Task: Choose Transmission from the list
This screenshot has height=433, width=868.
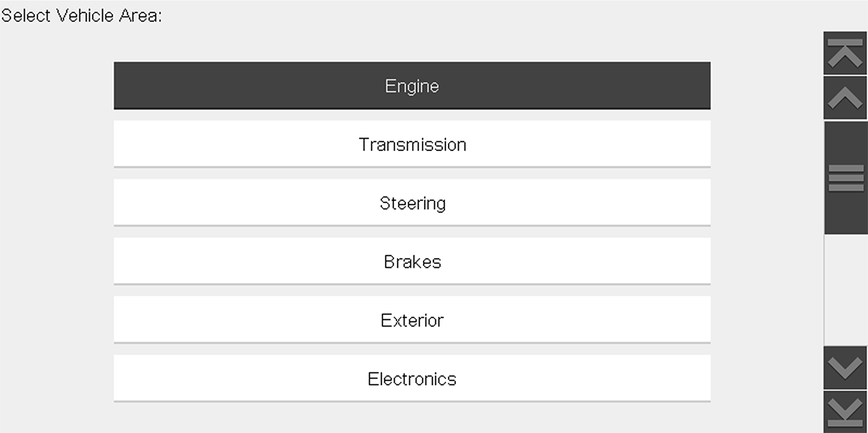Action: pos(411,144)
